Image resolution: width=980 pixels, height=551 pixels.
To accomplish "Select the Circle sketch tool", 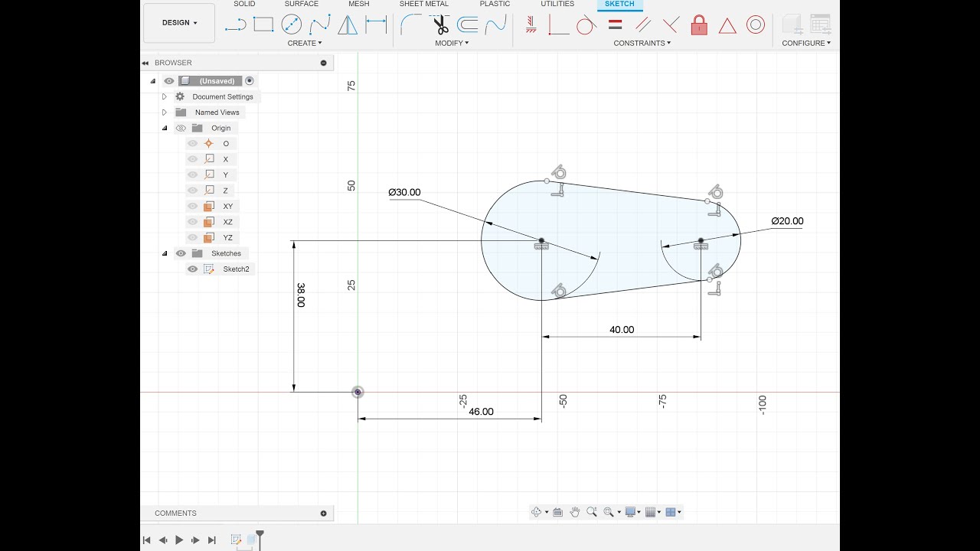I will (x=292, y=24).
